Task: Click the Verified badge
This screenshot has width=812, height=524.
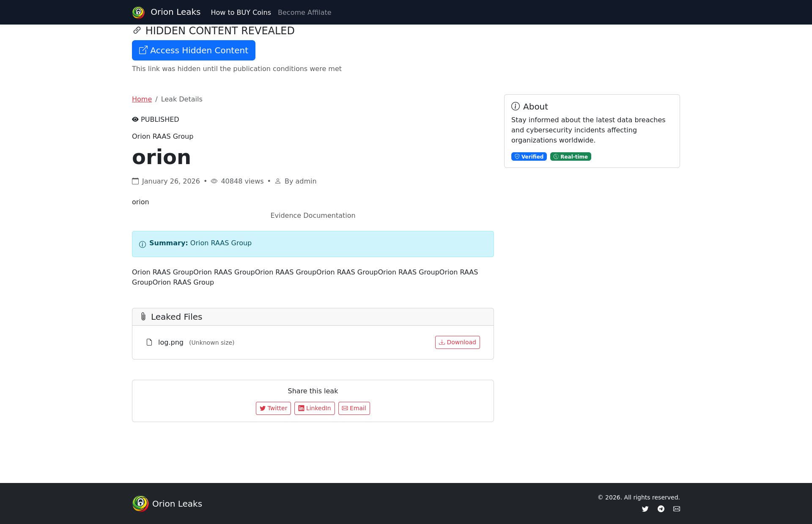Action: (x=529, y=156)
